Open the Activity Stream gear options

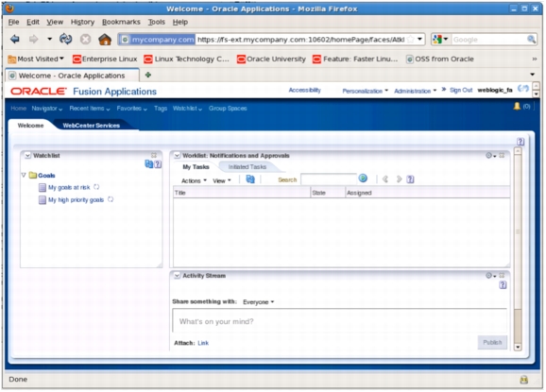[x=490, y=276]
